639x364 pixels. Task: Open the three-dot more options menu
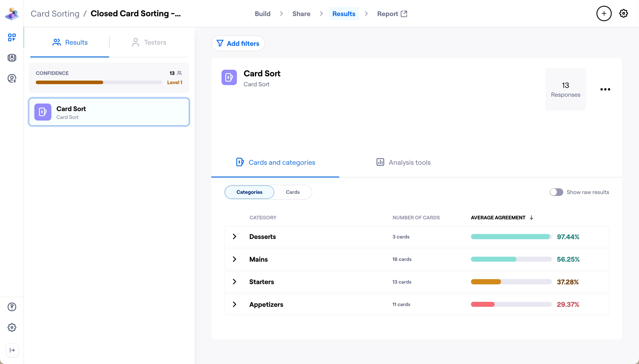[x=605, y=89]
